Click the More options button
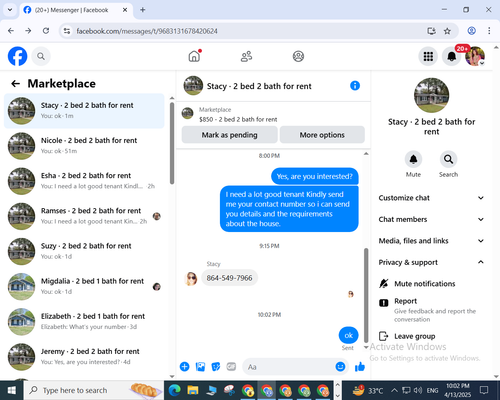This screenshot has width=500, height=400. [322, 135]
